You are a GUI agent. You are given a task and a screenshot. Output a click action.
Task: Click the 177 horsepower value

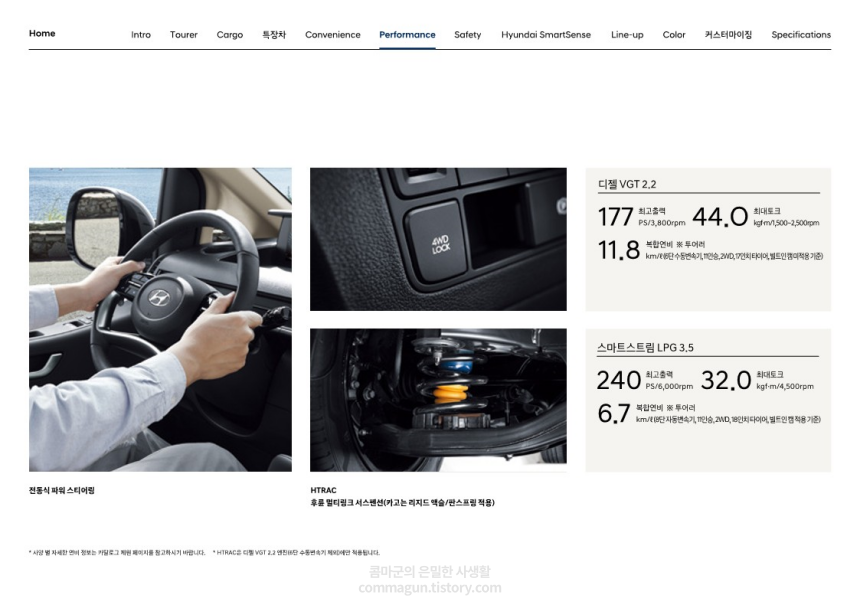(616, 217)
